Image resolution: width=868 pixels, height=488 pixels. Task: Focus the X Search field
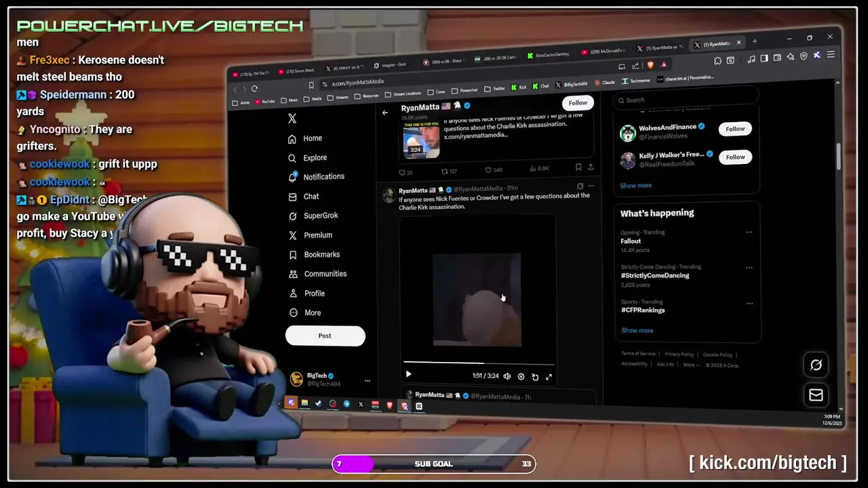pyautogui.click(x=685, y=100)
